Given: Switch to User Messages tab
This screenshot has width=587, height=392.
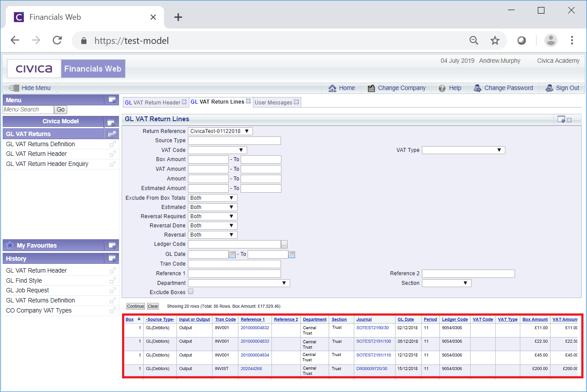Looking at the screenshot, I should [x=273, y=102].
